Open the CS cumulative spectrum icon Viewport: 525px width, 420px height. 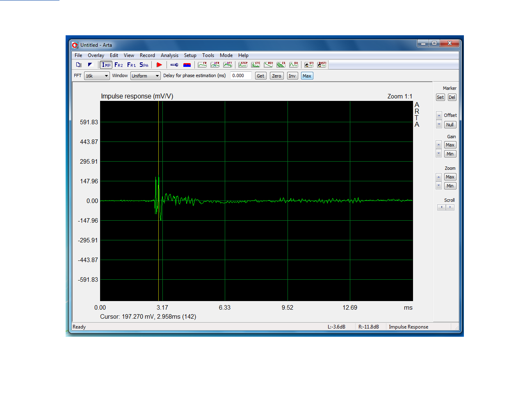281,65
